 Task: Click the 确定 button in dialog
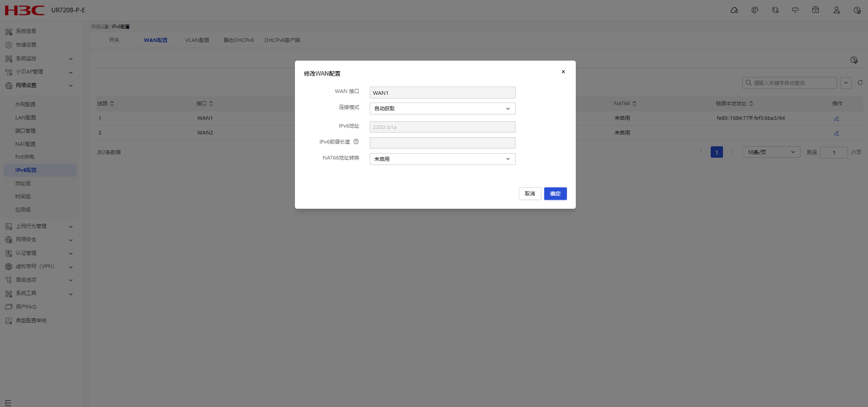(555, 194)
